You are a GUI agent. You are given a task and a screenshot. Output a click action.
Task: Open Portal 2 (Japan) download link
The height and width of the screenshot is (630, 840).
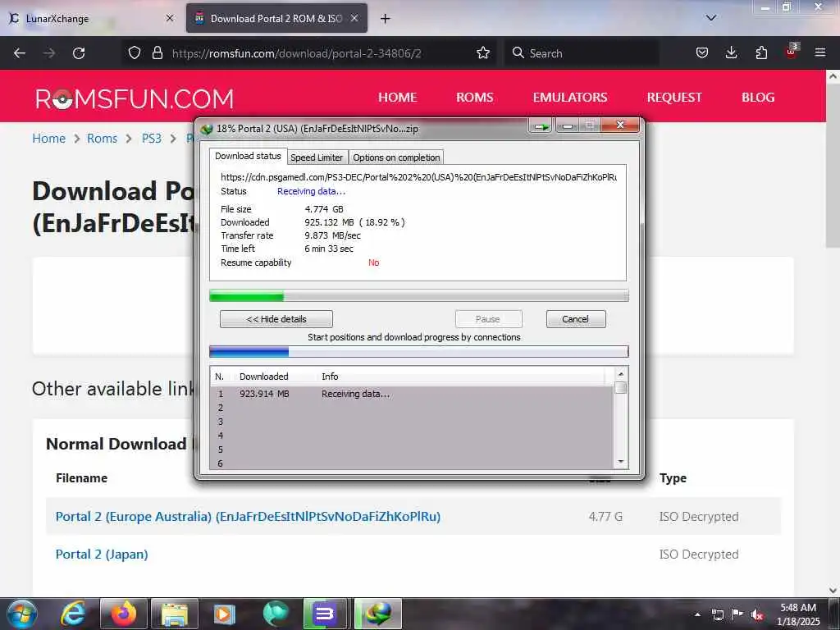102,554
